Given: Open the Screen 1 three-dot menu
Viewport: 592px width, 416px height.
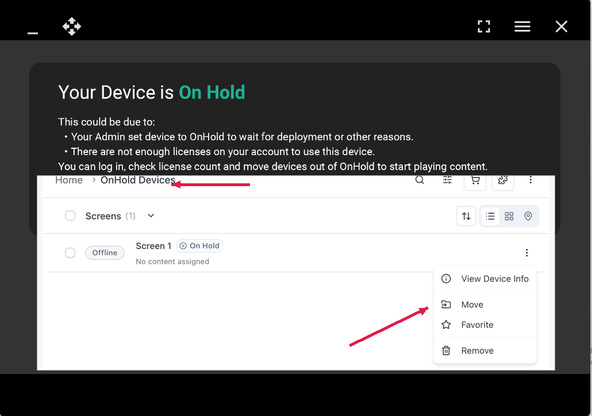Looking at the screenshot, I should (x=527, y=253).
